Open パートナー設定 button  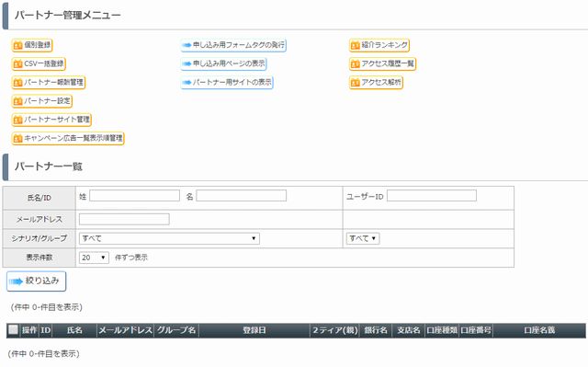pos(42,101)
